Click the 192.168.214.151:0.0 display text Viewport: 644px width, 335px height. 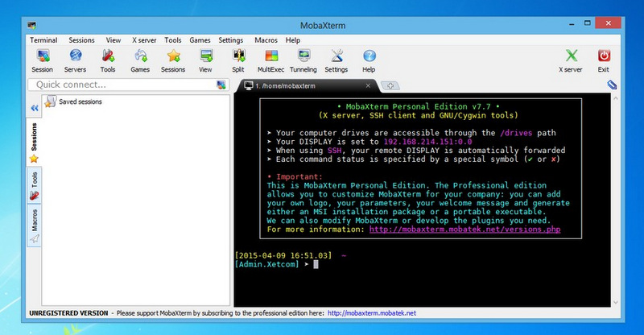427,142
